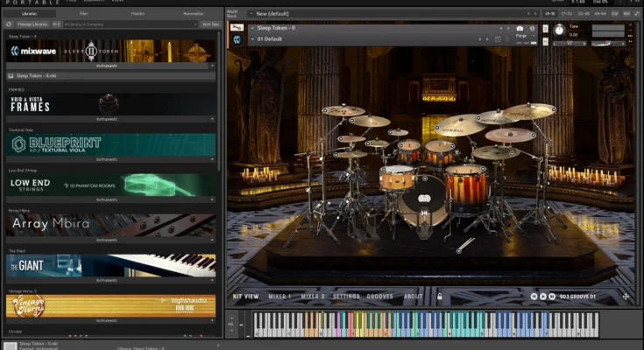The image size is (644, 350).
Task: Take a snapshot with camera icon
Action: coord(520,28)
